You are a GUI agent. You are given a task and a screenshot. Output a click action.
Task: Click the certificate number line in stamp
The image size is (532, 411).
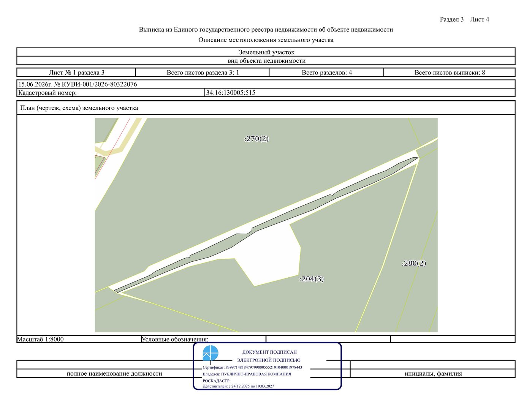tap(252, 367)
